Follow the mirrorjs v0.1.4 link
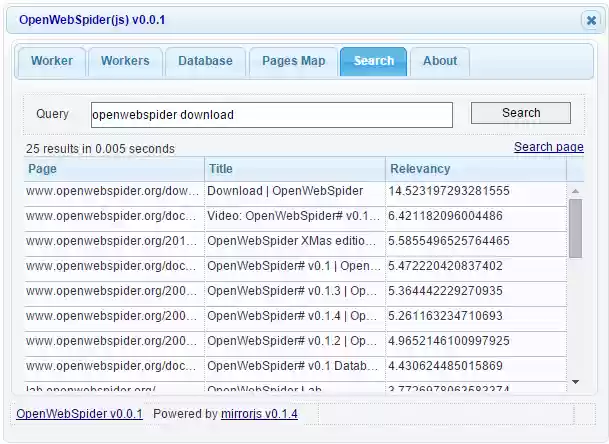The height and width of the screenshot is (444, 609). tap(259, 414)
